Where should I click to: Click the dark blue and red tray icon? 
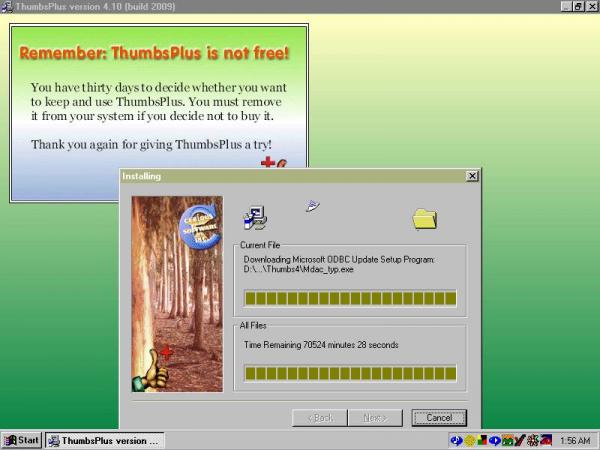click(546, 440)
